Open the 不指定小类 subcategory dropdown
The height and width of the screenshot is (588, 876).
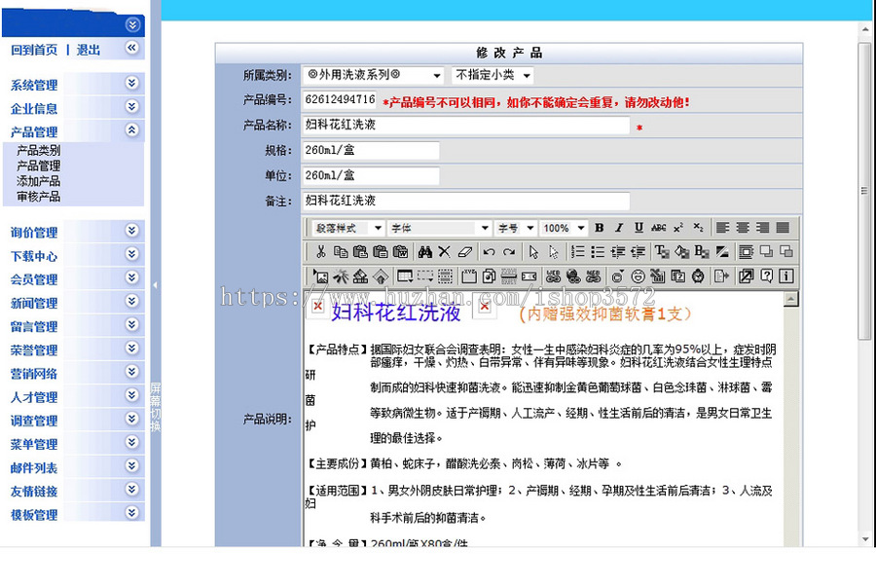tap(490, 74)
